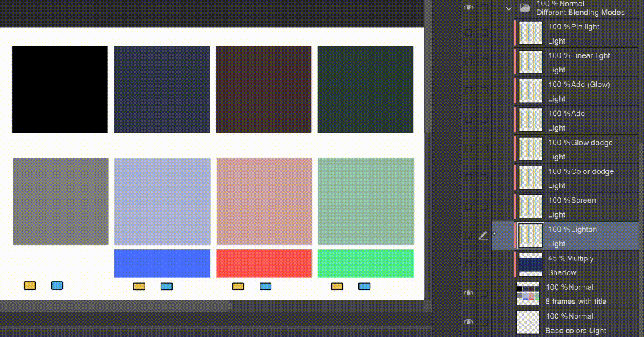Click the light blue square on the canvas
This screenshot has width=644, height=337.
tap(162, 201)
